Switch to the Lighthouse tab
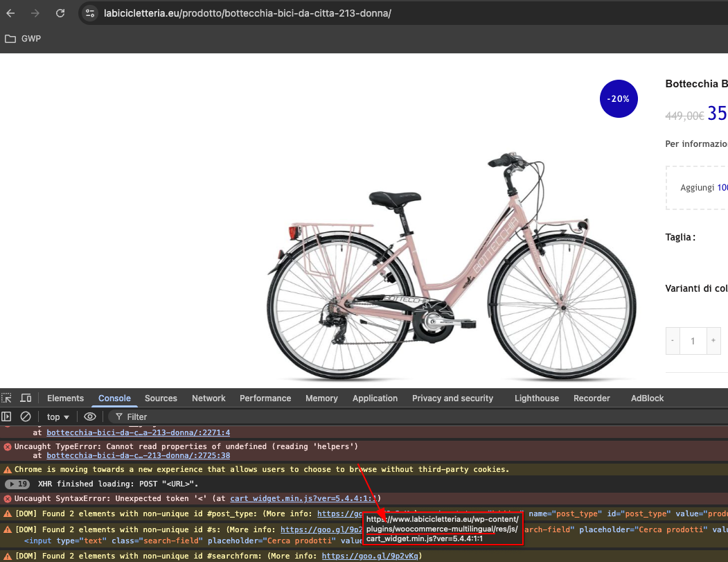The image size is (728, 562). 537,398
